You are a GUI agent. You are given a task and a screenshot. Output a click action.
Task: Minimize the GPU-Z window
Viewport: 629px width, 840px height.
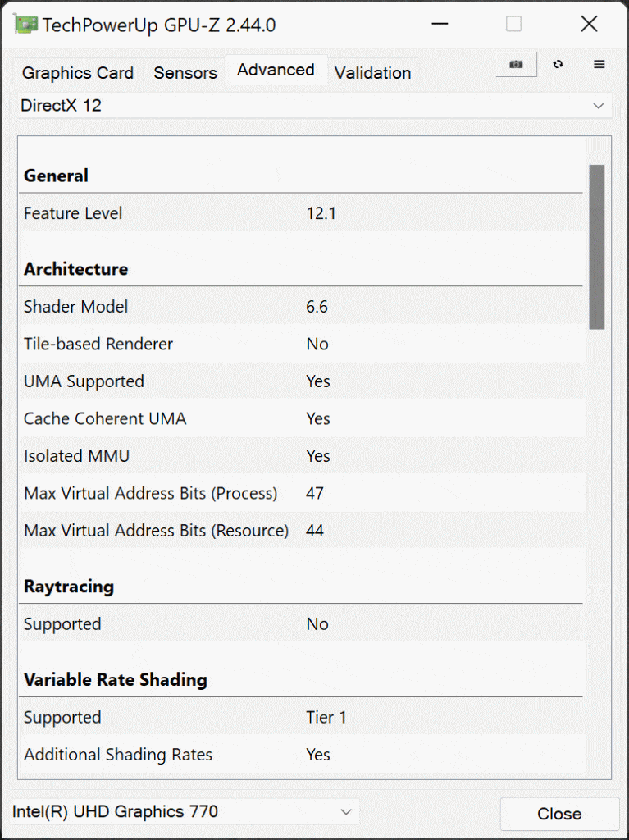pyautogui.click(x=440, y=24)
